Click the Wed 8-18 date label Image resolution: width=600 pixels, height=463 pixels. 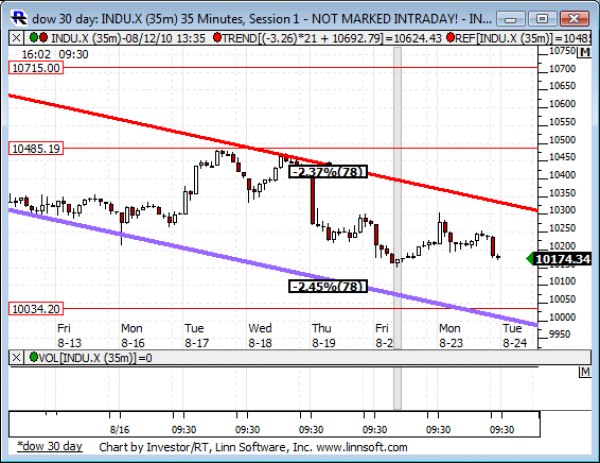260,336
